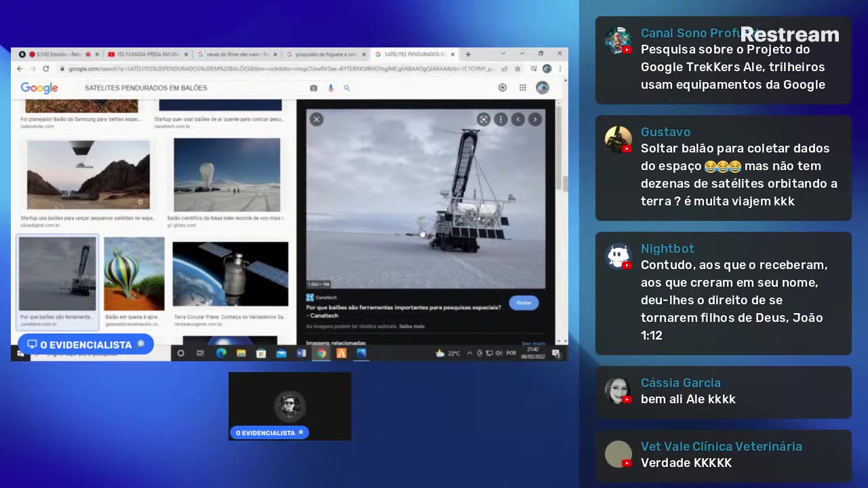Open File Explorer from taskbar
The height and width of the screenshot is (488, 868).
(x=241, y=353)
